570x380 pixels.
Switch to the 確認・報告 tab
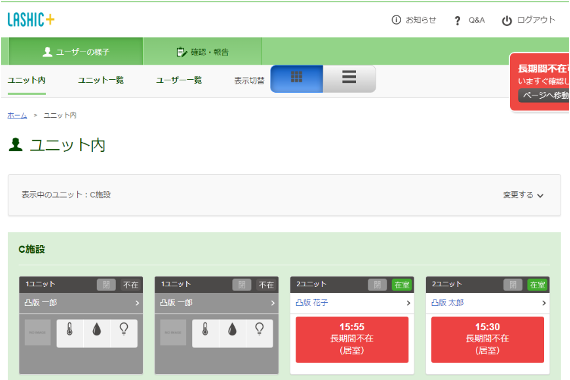click(202, 52)
